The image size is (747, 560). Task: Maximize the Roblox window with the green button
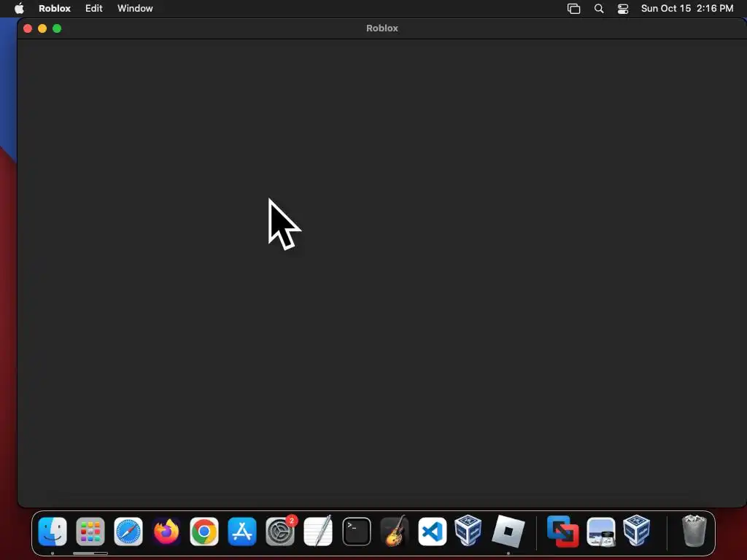(x=57, y=28)
